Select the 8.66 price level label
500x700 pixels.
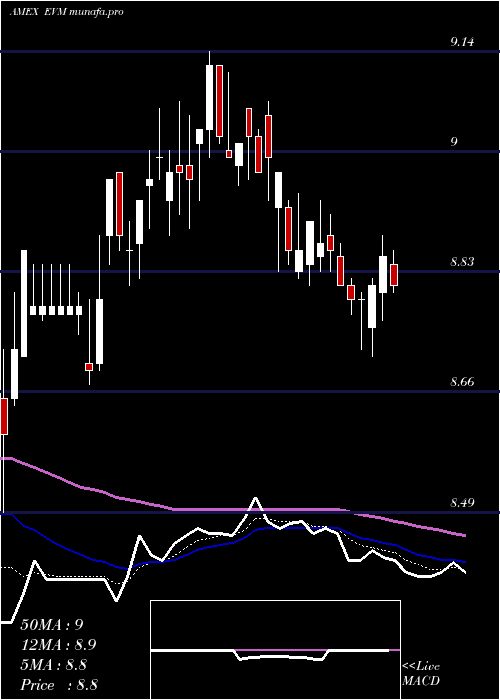coord(462,382)
